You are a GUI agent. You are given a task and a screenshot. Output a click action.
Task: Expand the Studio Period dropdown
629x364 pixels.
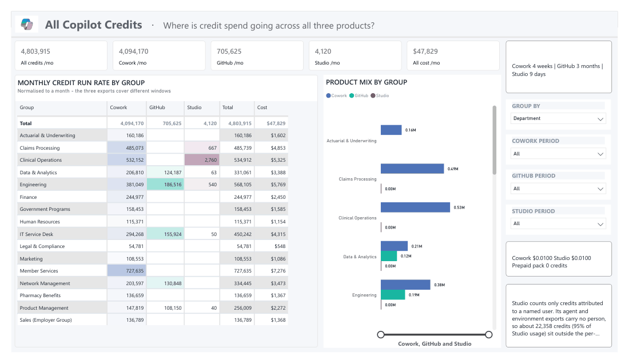(x=558, y=223)
